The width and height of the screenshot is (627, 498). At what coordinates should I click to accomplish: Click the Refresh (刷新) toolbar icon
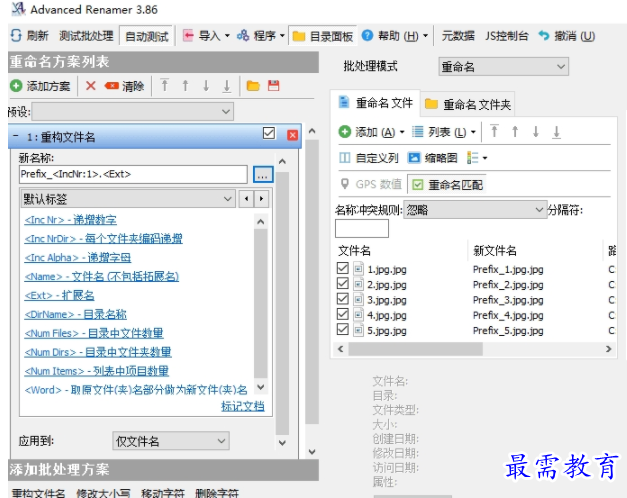(16, 36)
